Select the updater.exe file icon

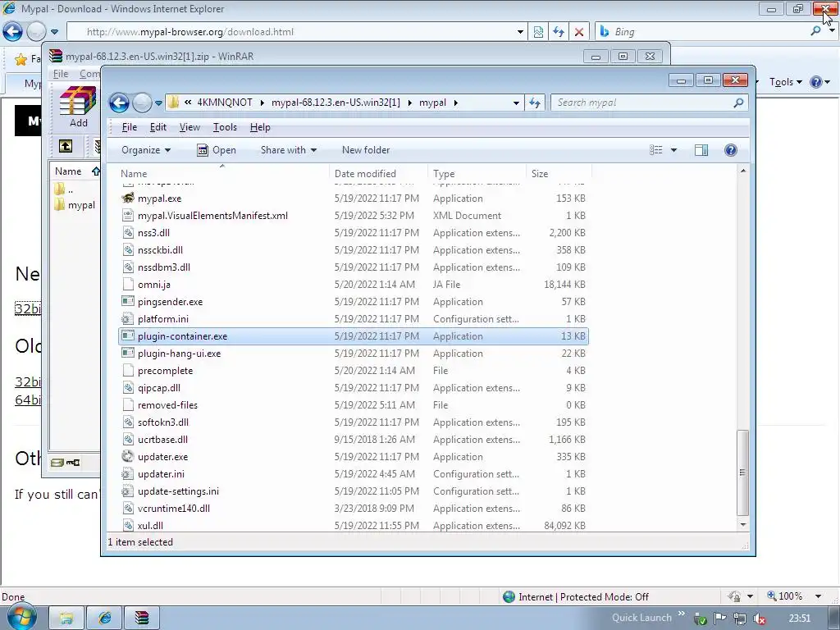[127, 456]
